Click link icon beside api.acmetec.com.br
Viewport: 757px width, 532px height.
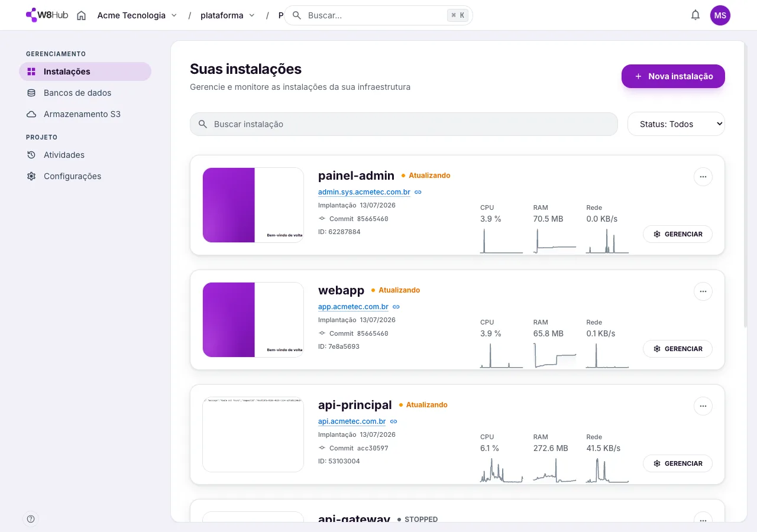click(394, 421)
